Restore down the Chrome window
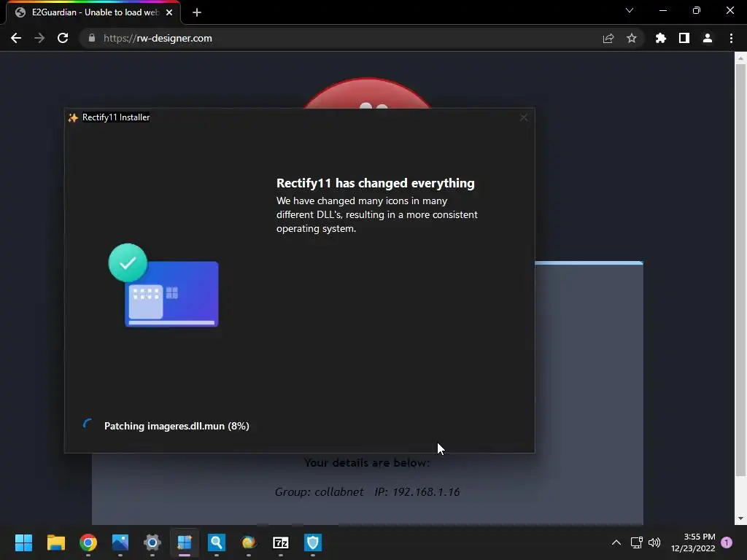The width and height of the screenshot is (747, 560). click(697, 10)
